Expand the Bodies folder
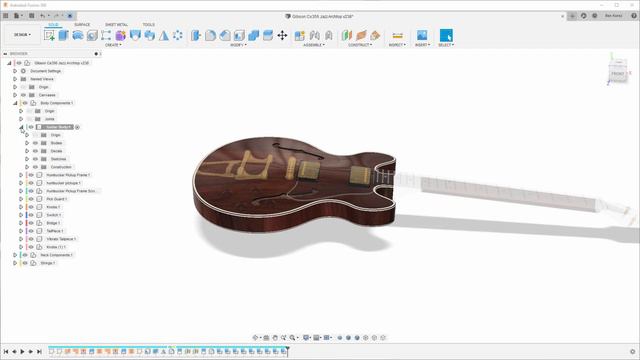The height and width of the screenshot is (360, 640). click(x=27, y=143)
